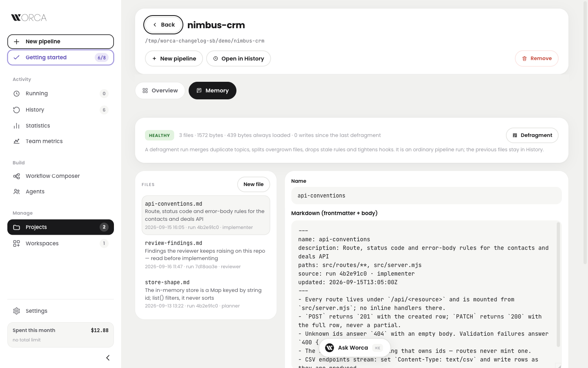588x368 pixels.
Task: Click the plus icon on New pipeline sidebar button
Action: [x=16, y=42]
